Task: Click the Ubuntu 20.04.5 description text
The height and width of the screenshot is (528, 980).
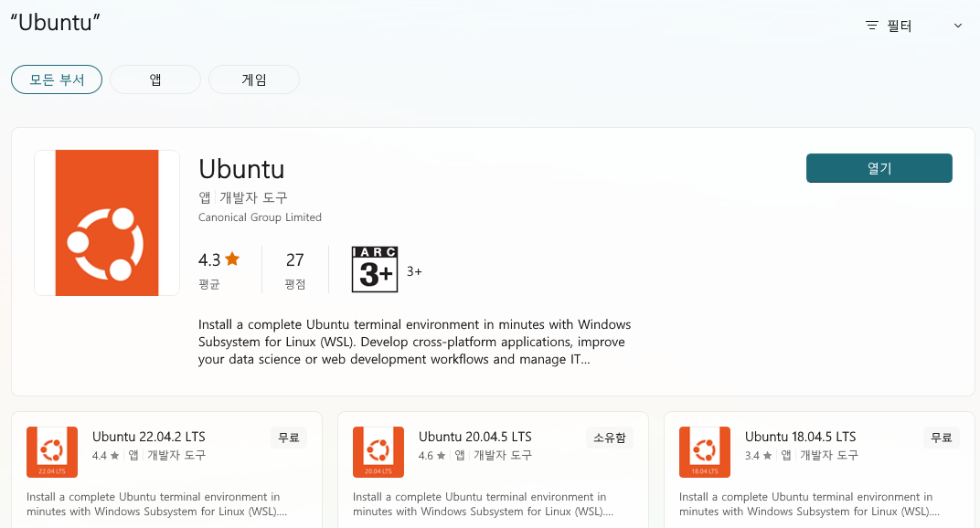Action: click(483, 504)
